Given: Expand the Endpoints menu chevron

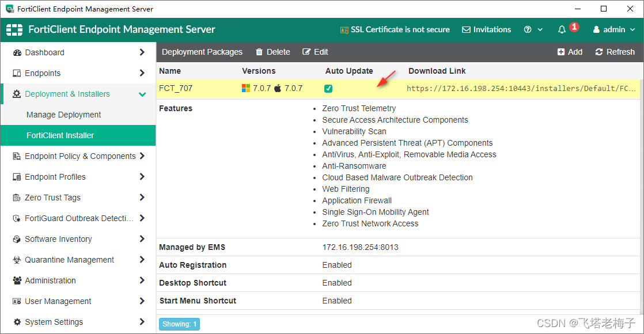Looking at the screenshot, I should point(142,73).
